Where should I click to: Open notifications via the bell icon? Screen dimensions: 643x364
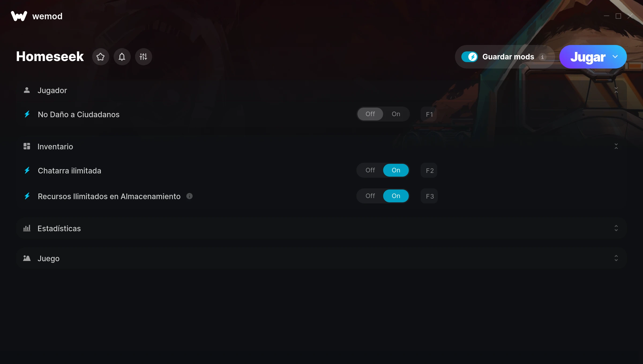[122, 57]
